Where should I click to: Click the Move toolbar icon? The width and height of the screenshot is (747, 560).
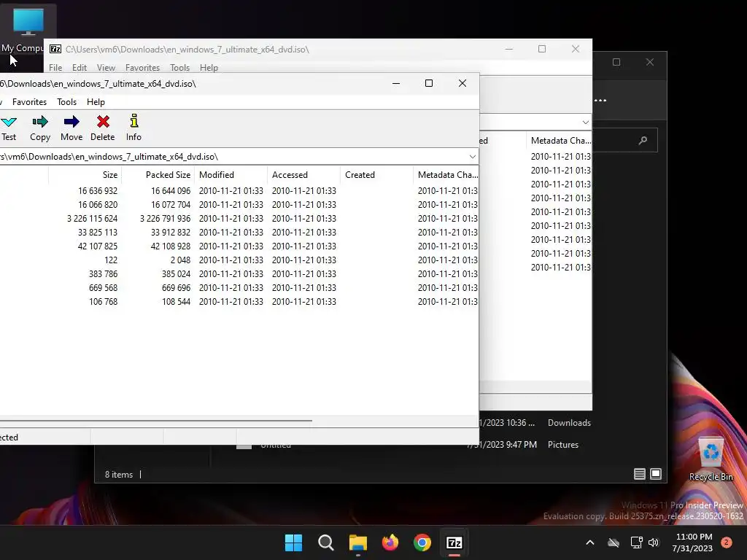point(71,128)
